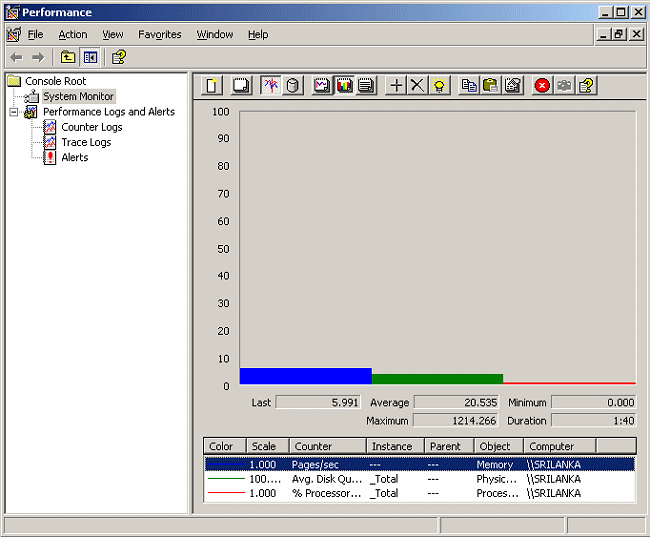Click the green color line in counter list
Viewport: 650px width, 537px height.
(226, 479)
